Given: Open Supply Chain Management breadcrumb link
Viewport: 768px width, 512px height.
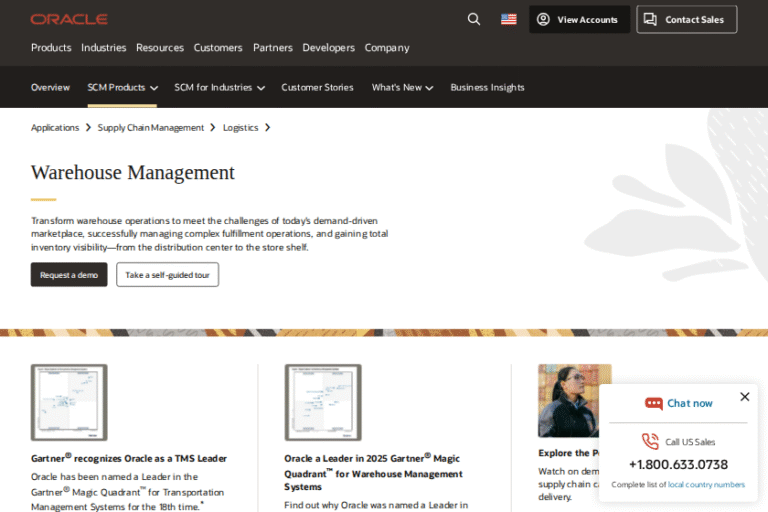Looking at the screenshot, I should 151,127.
